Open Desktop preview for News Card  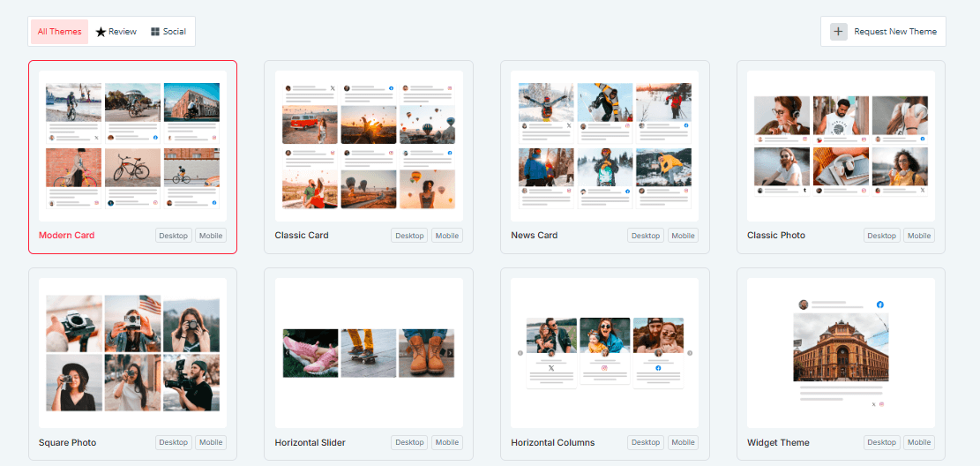[x=646, y=236]
